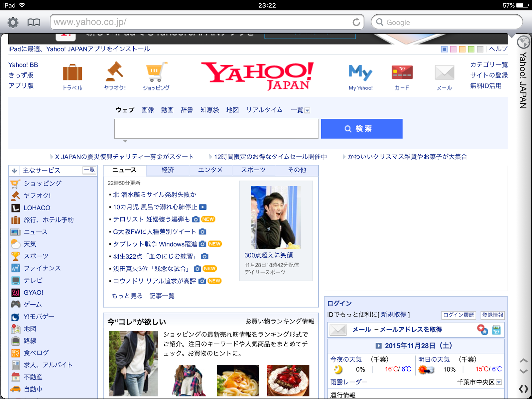Expand the 主なサービス arrow
This screenshot has height=399, width=532.
pyautogui.click(x=14, y=171)
